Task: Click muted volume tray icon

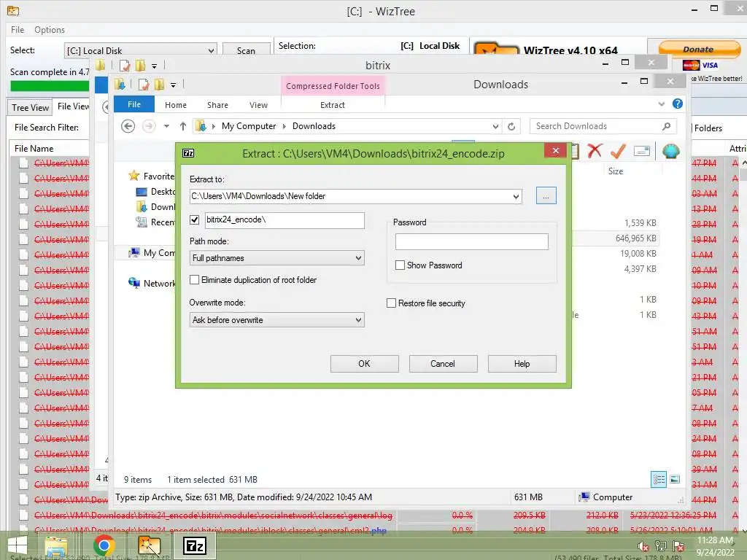Action: click(643, 546)
